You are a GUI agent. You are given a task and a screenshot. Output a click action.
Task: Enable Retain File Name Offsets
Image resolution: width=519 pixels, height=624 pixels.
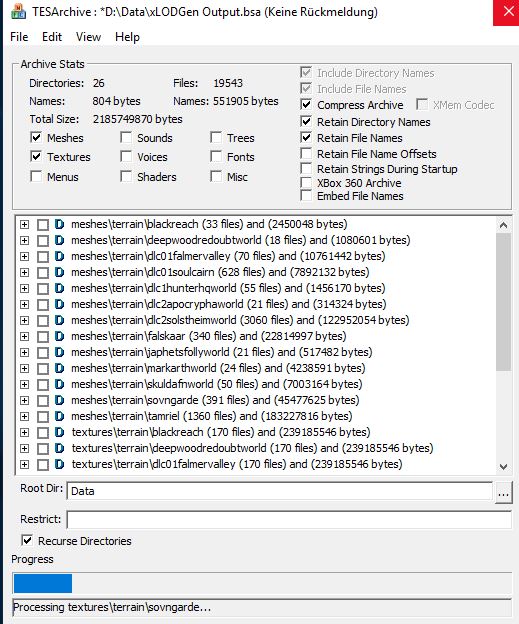[306, 154]
